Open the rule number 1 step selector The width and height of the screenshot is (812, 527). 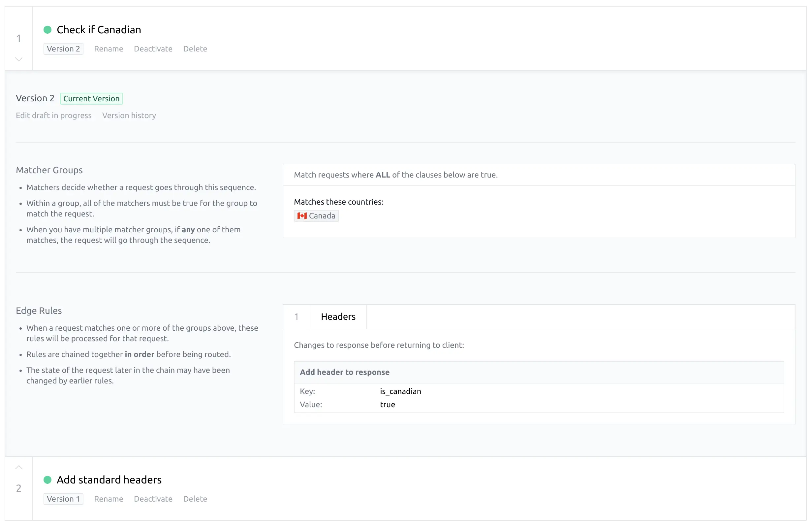[x=297, y=317]
